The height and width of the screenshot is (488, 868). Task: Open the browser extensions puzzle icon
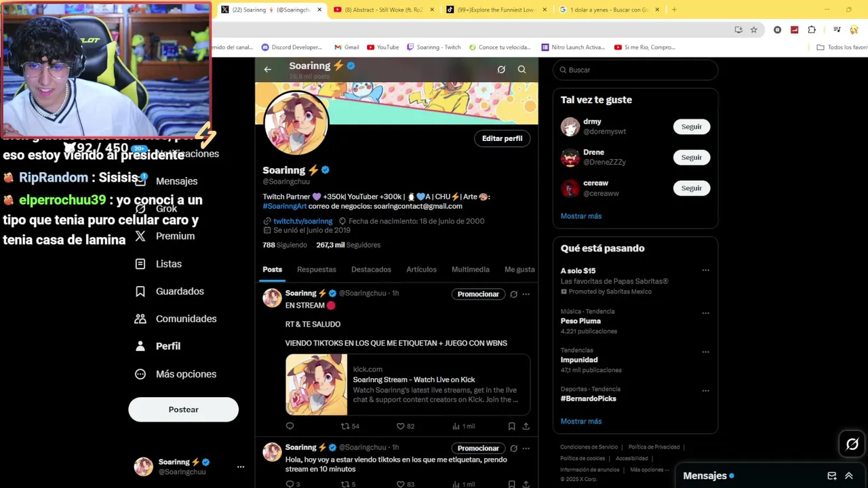[x=812, y=30]
